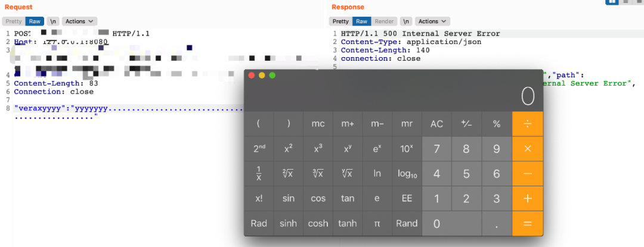The width and height of the screenshot is (644, 247).
Task: Click the number 4 key
Action: point(436,174)
